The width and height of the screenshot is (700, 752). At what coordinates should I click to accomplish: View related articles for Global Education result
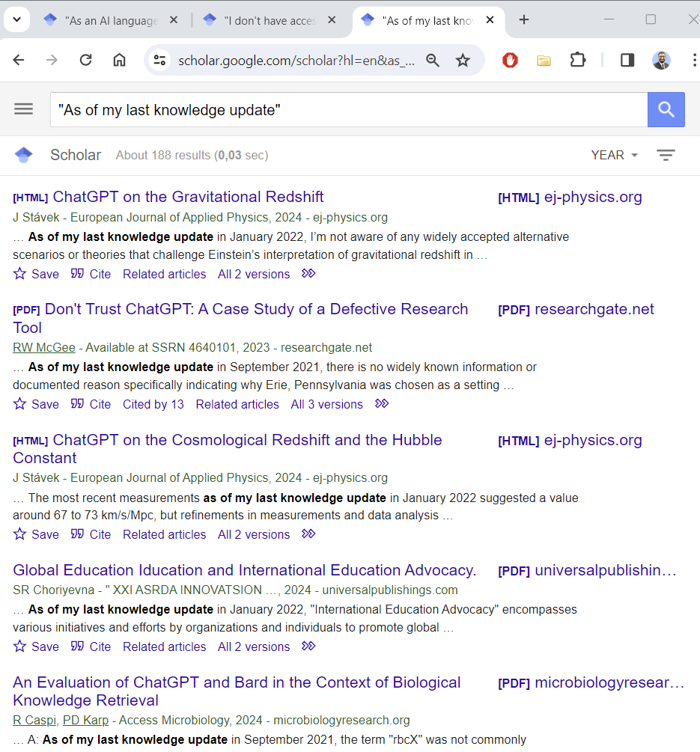[164, 646]
